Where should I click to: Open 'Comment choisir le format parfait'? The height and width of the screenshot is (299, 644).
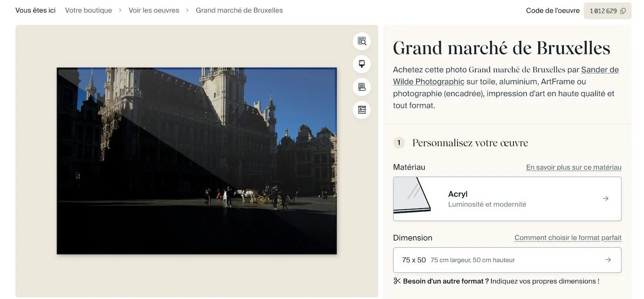coord(567,237)
